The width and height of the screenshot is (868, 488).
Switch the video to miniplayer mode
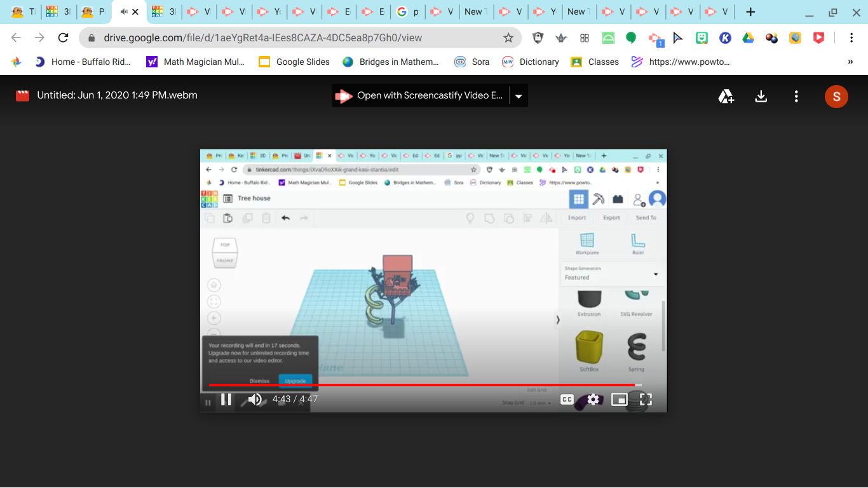pos(620,400)
